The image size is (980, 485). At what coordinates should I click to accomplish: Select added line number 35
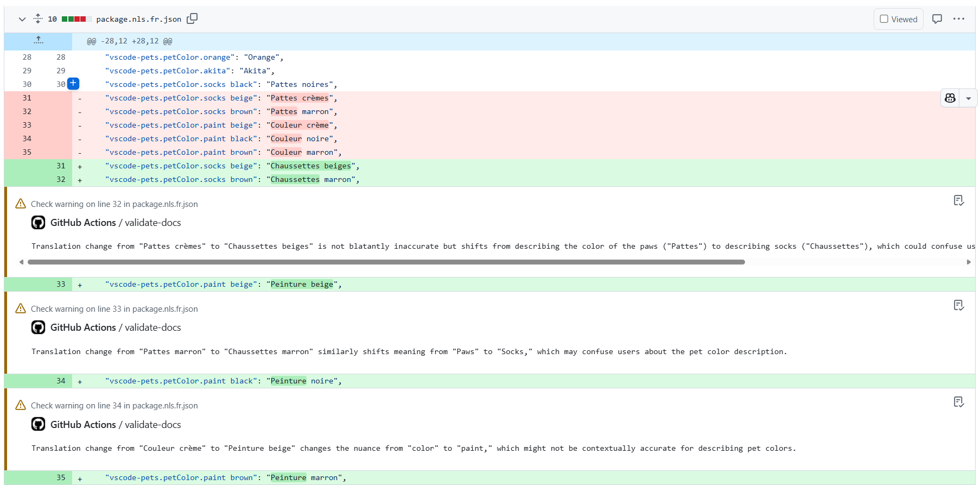[61, 477]
